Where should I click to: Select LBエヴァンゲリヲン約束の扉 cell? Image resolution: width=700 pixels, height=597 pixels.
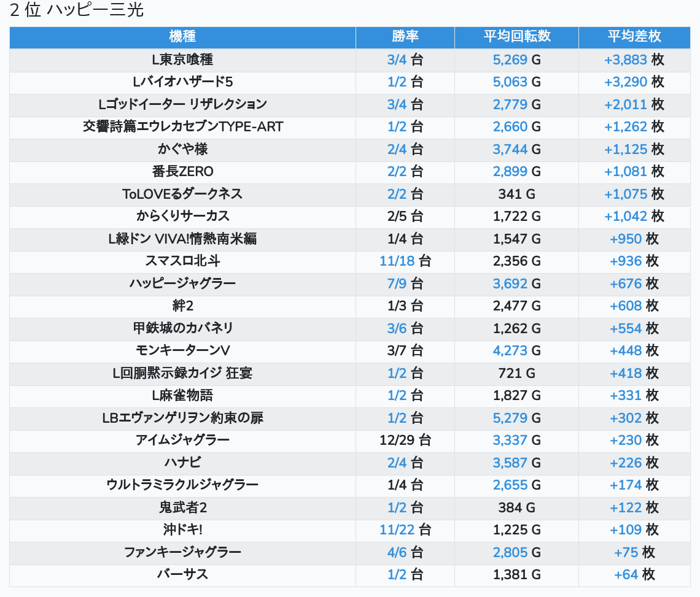pyautogui.click(x=182, y=418)
